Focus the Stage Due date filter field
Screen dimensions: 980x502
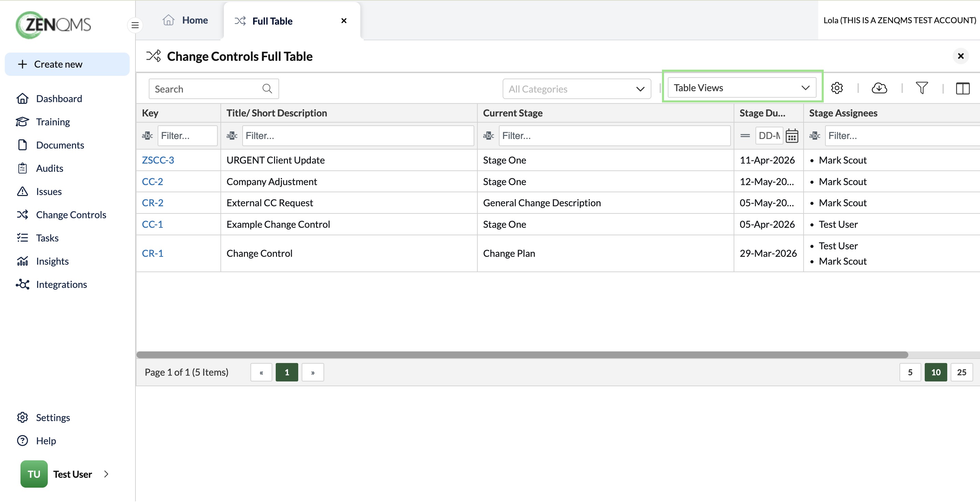tap(769, 136)
